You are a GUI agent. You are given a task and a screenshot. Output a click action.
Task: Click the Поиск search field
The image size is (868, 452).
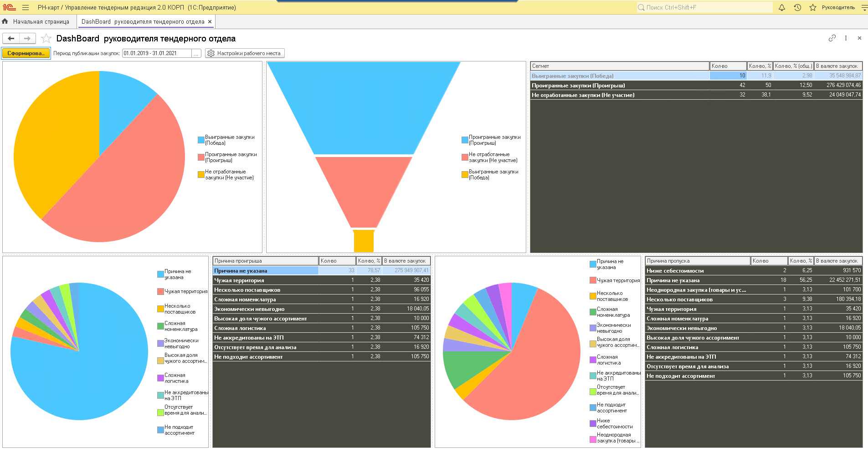point(704,7)
